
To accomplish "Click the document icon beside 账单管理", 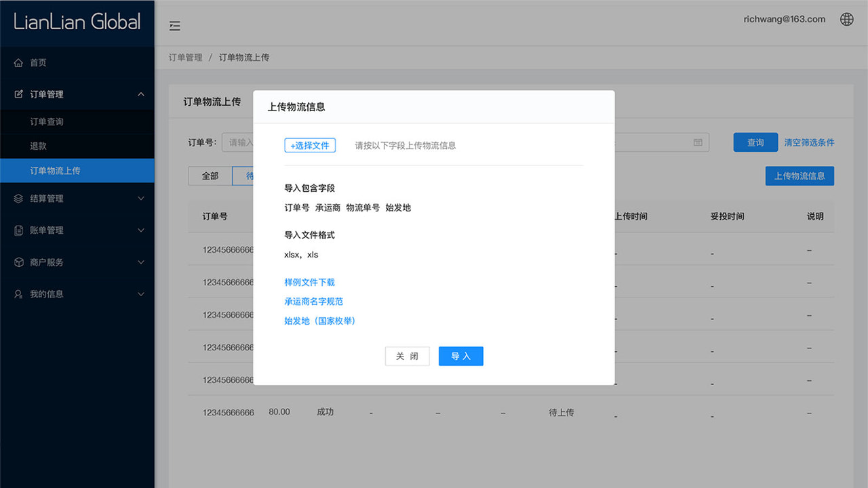I will coord(20,230).
